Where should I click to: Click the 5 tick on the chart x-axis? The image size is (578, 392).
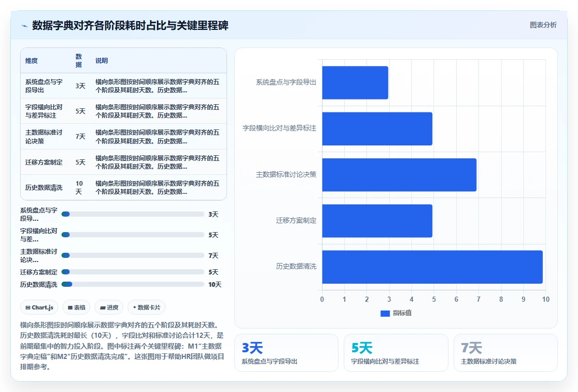click(x=434, y=300)
